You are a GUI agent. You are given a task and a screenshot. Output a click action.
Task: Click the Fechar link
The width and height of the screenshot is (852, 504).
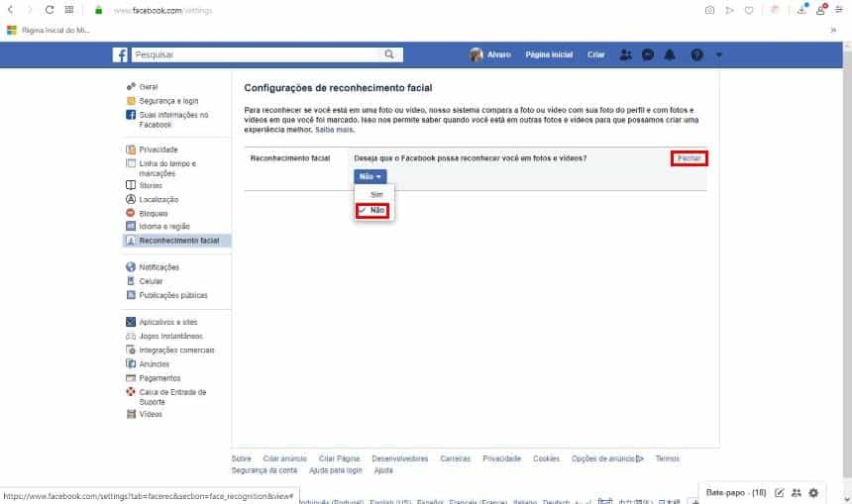point(689,158)
